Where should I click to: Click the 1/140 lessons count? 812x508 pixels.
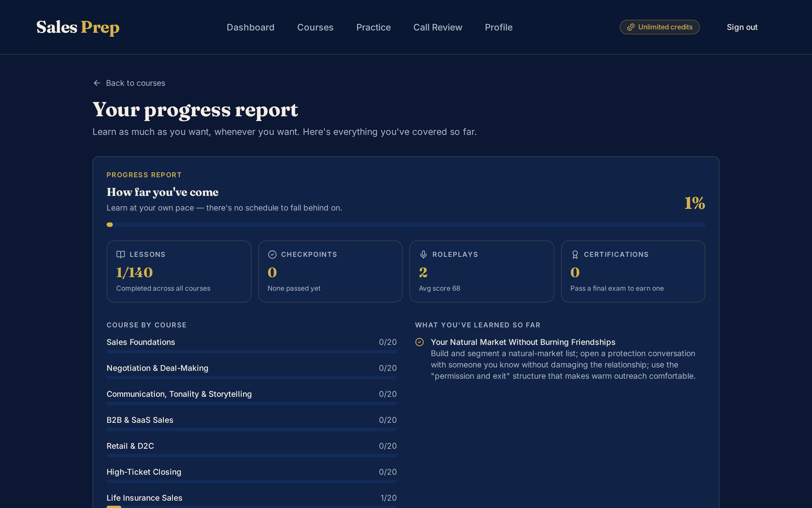pyautogui.click(x=134, y=272)
